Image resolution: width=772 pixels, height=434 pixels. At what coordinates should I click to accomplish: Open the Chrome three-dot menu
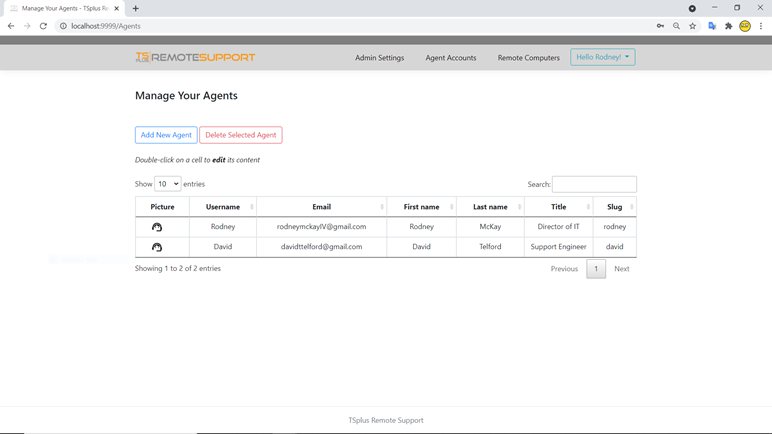761,26
